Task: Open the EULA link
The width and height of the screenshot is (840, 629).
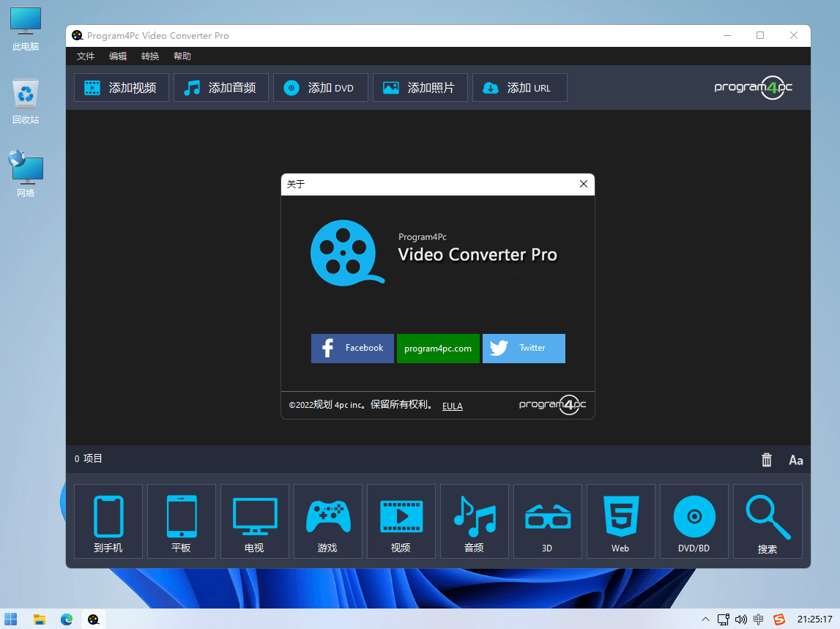Action: (x=452, y=406)
